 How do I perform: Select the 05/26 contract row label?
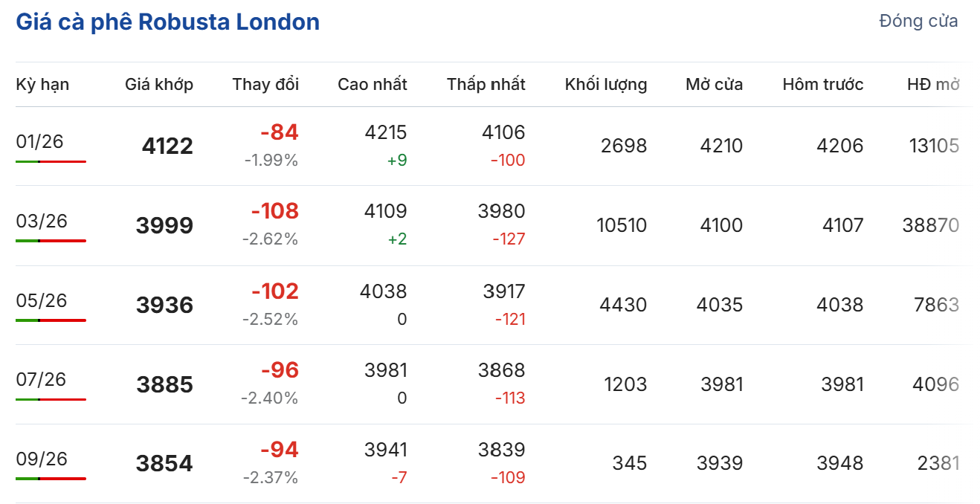(x=42, y=300)
